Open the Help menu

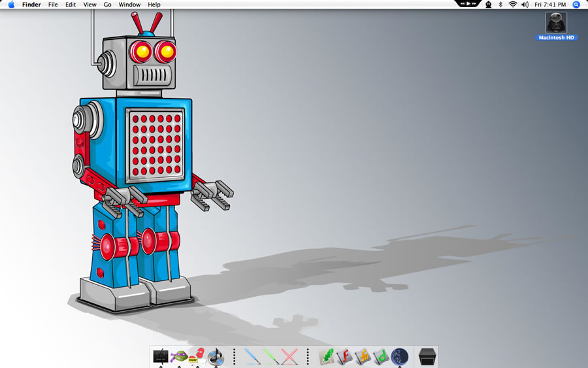(154, 5)
